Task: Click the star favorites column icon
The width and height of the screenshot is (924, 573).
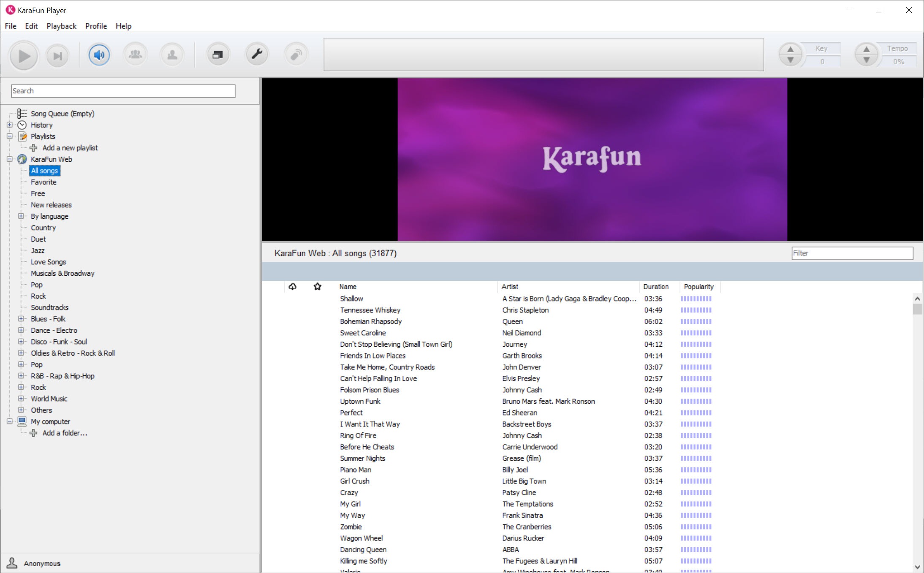Action: (x=317, y=287)
